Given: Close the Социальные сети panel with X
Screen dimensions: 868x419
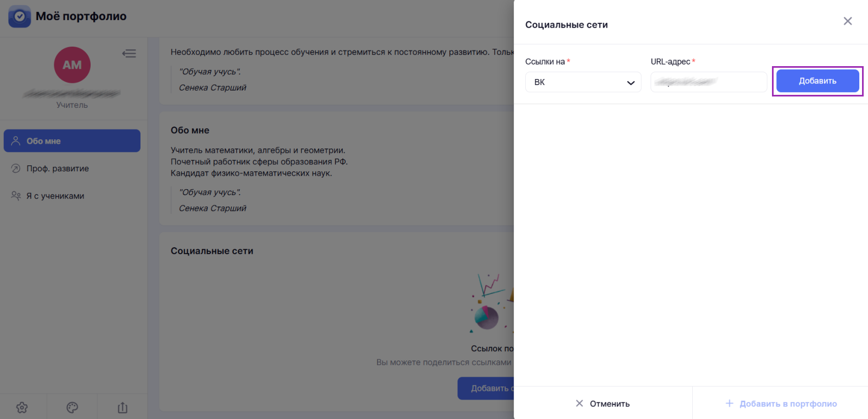Looking at the screenshot, I should pyautogui.click(x=848, y=21).
